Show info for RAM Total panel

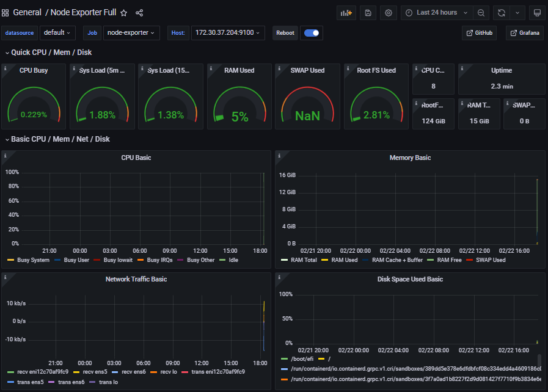tap(462, 103)
